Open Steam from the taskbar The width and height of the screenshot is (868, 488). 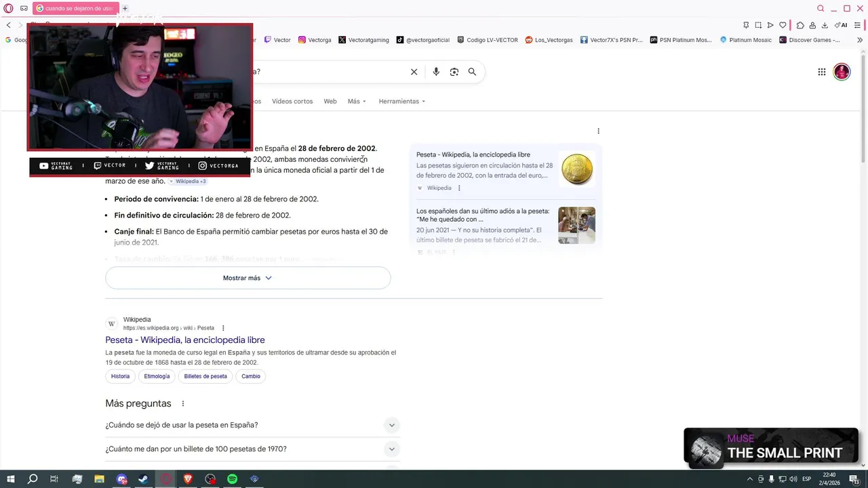[x=144, y=479]
